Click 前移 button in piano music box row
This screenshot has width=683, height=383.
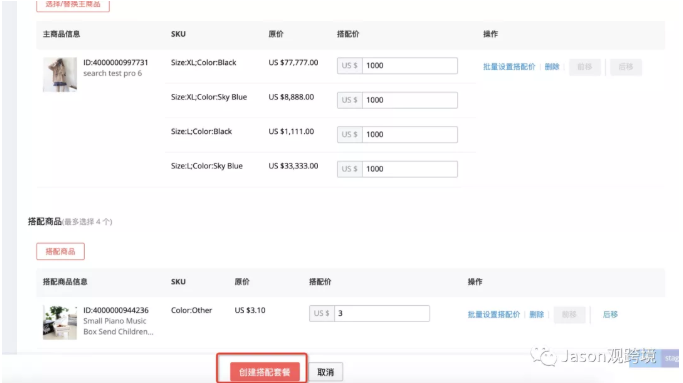click(569, 315)
